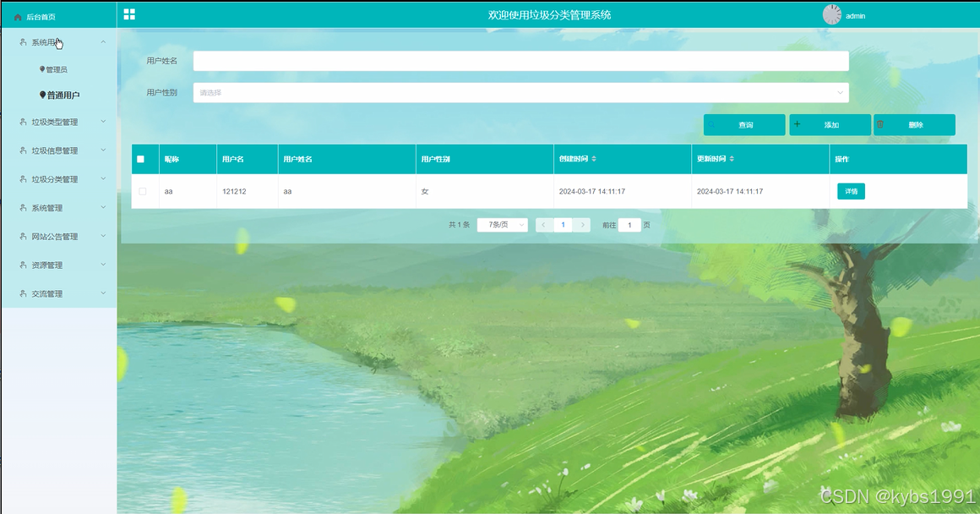Click the pin icon beside 普通用户
The image size is (980, 514).
[42, 95]
